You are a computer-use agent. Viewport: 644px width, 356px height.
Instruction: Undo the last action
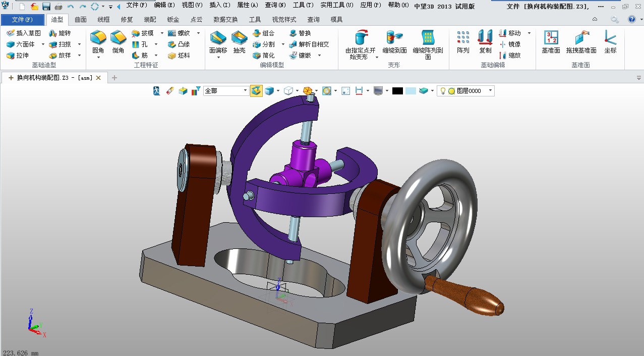coord(71,7)
